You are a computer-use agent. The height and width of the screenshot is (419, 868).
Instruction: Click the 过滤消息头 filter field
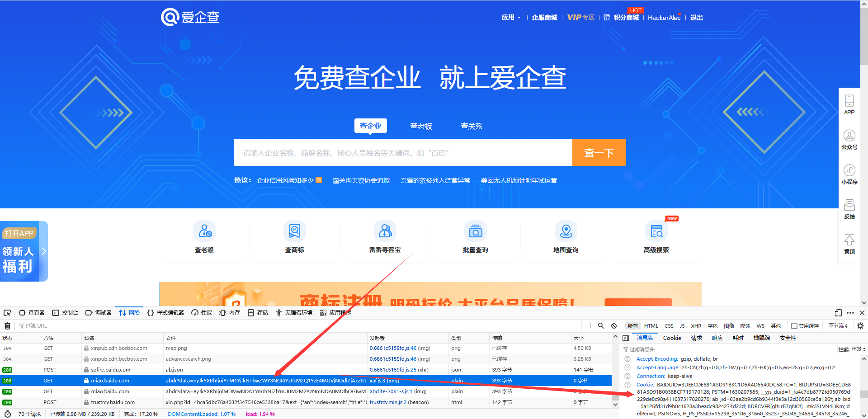729,349
